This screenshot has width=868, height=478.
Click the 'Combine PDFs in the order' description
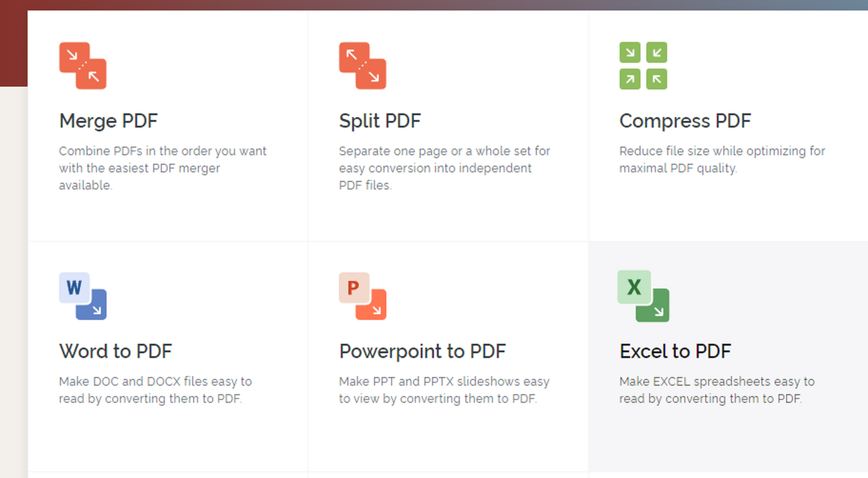(162, 168)
